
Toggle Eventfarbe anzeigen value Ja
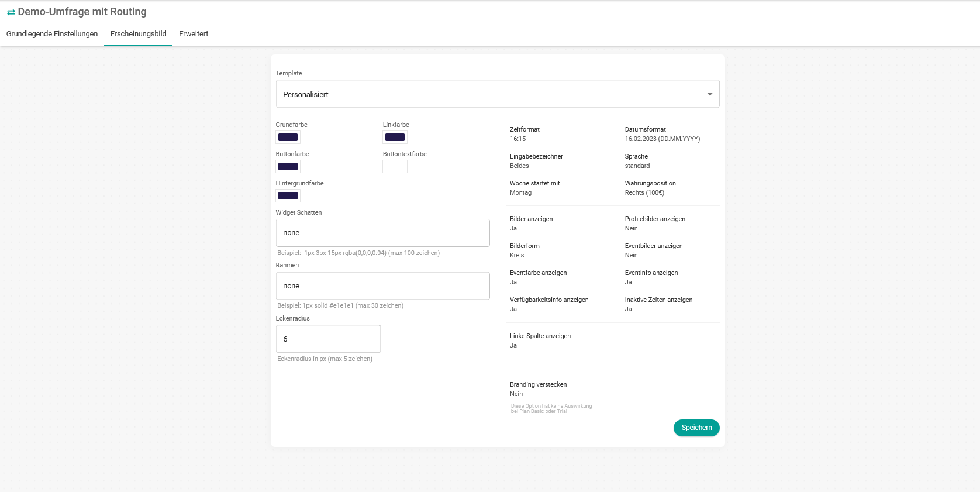click(513, 283)
